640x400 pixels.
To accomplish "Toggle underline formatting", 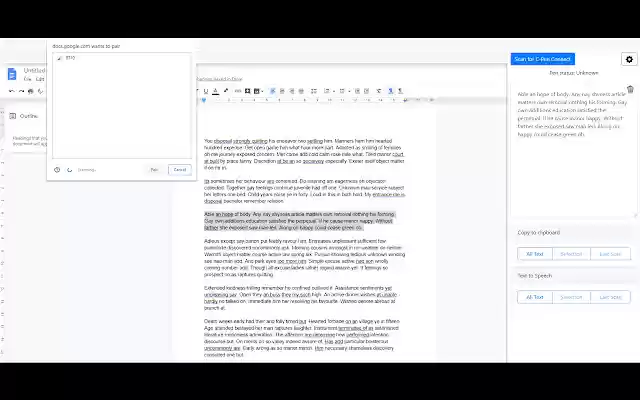I will point(206,91).
